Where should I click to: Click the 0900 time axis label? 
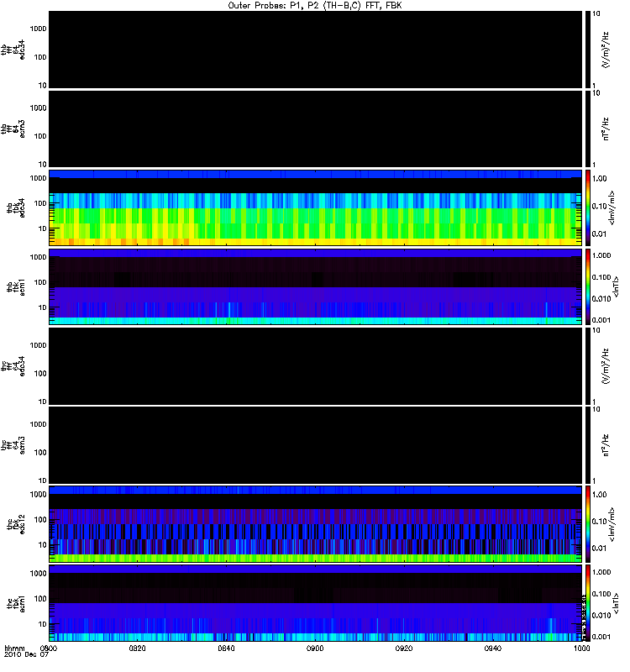(x=315, y=648)
